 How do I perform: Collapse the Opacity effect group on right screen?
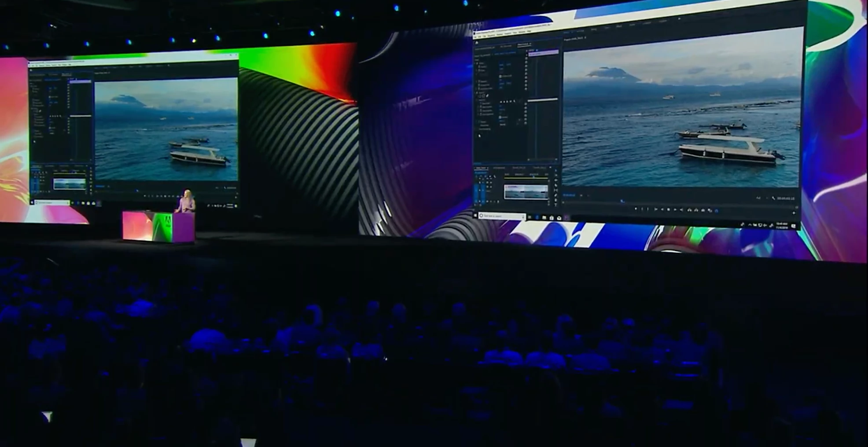475,92
